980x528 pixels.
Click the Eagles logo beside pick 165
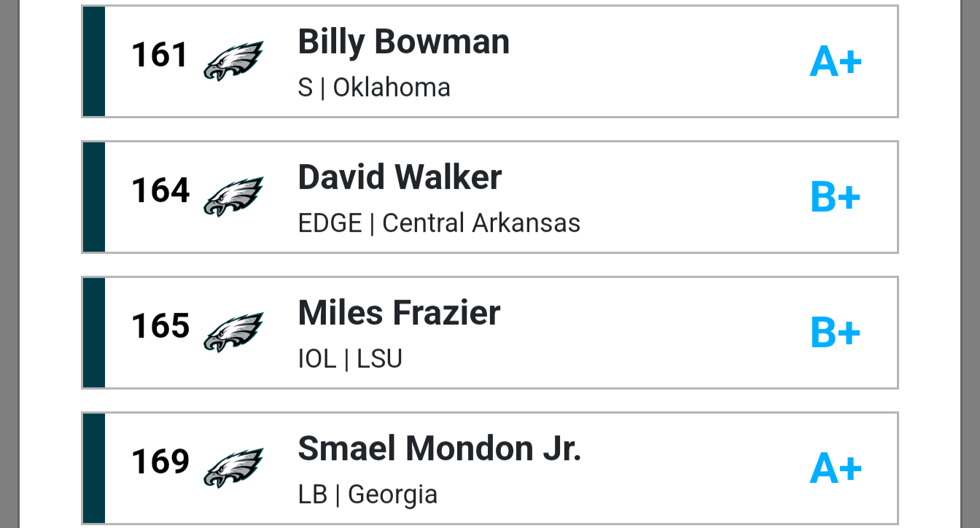click(233, 333)
